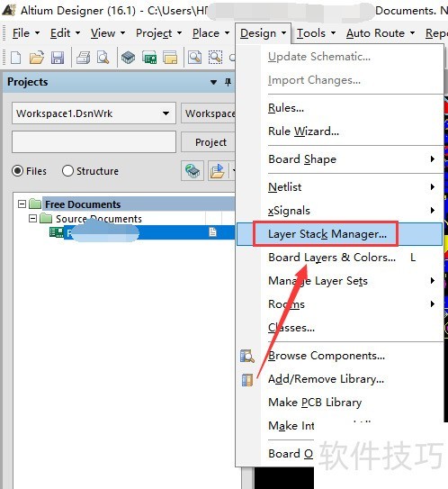The height and width of the screenshot is (489, 448).
Task: Click the Project button
Action: 208,142
